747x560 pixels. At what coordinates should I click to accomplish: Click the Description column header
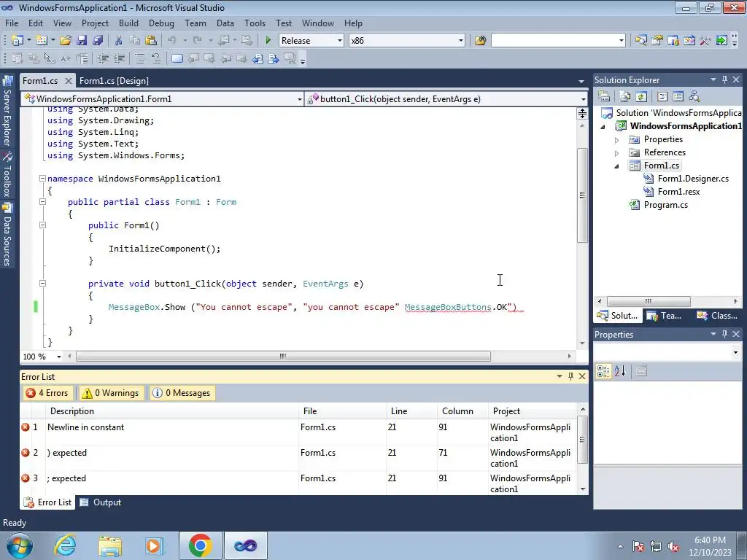(172, 411)
